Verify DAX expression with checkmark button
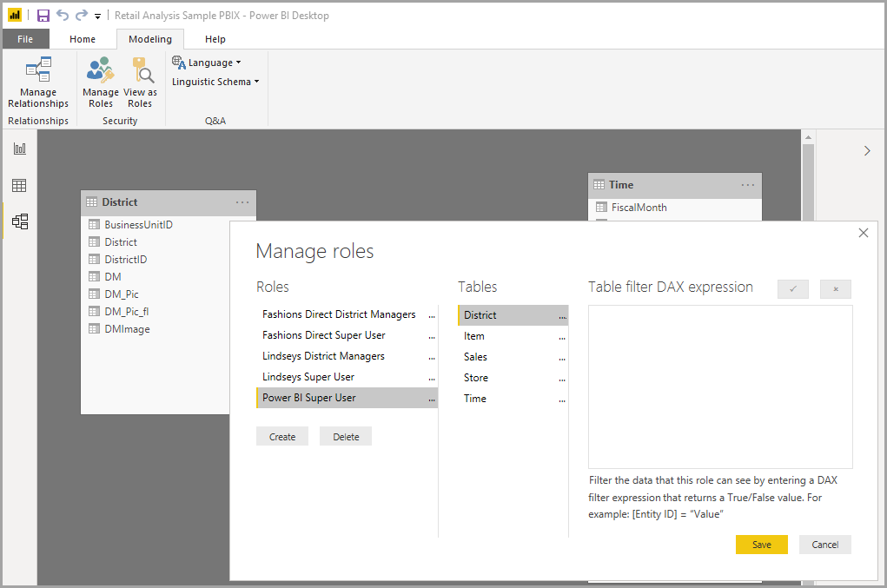 pyautogui.click(x=793, y=289)
